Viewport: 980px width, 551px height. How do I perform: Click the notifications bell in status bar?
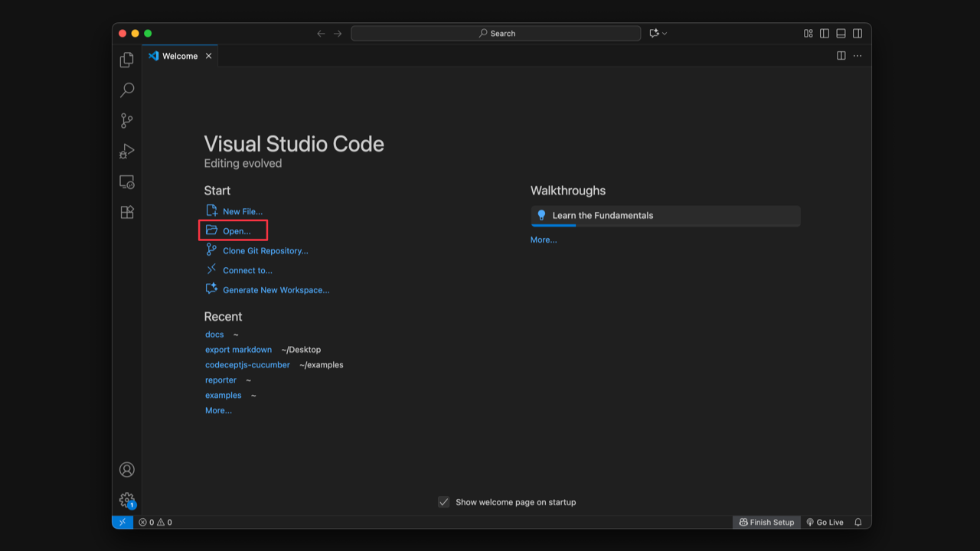coord(858,523)
